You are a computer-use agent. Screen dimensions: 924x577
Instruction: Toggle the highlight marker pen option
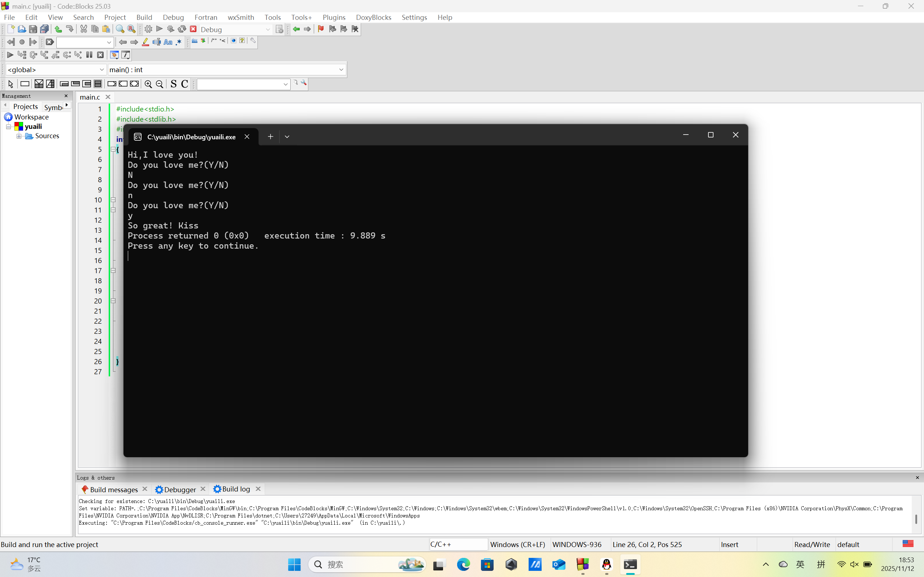146,42
